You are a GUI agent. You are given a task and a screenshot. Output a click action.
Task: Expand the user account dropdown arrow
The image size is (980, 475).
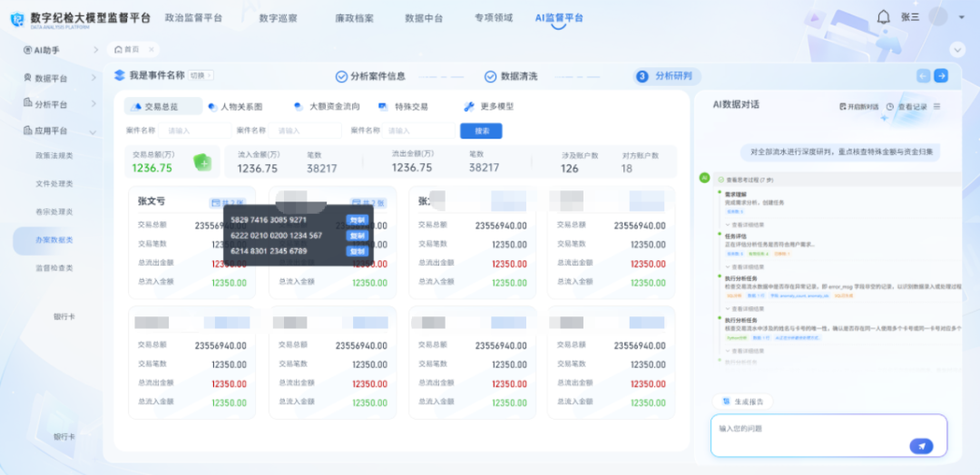point(961,17)
